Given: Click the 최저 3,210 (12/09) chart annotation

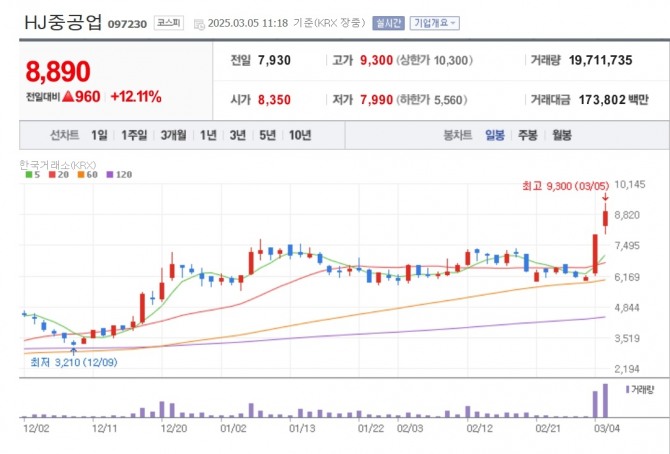Looking at the screenshot, I should point(73,363).
